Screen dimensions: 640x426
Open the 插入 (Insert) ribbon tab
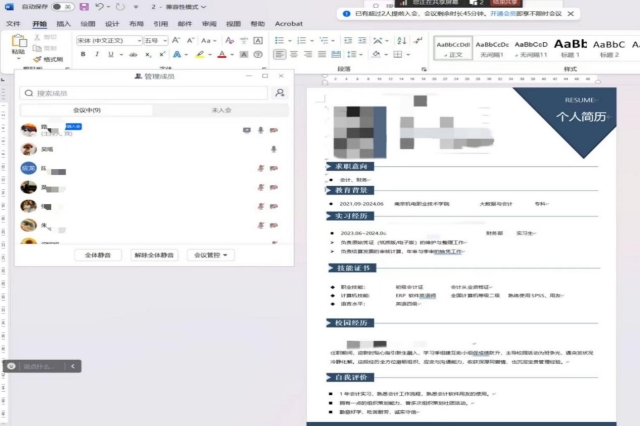(64, 22)
